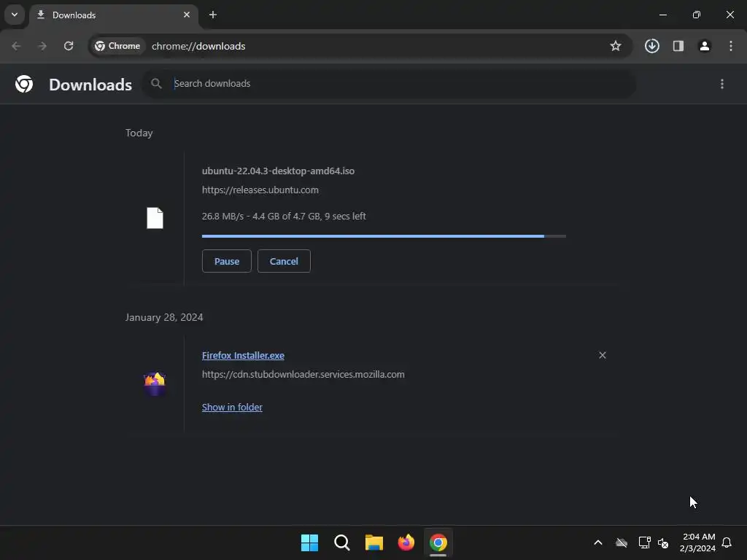The height and width of the screenshot is (560, 747).
Task: Click the network display tray icon
Action: (644, 542)
